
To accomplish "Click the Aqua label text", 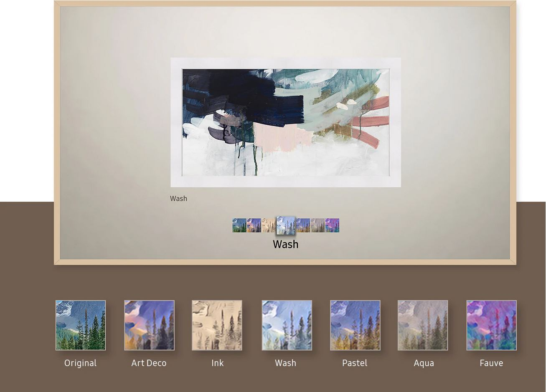I will (424, 363).
